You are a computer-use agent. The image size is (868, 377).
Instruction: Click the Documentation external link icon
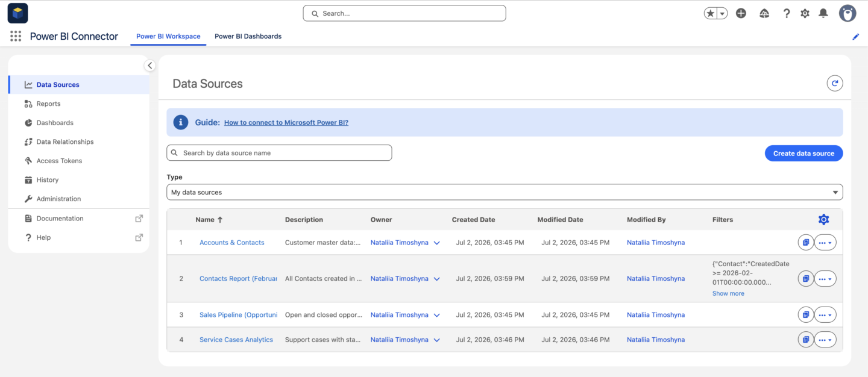click(x=139, y=219)
